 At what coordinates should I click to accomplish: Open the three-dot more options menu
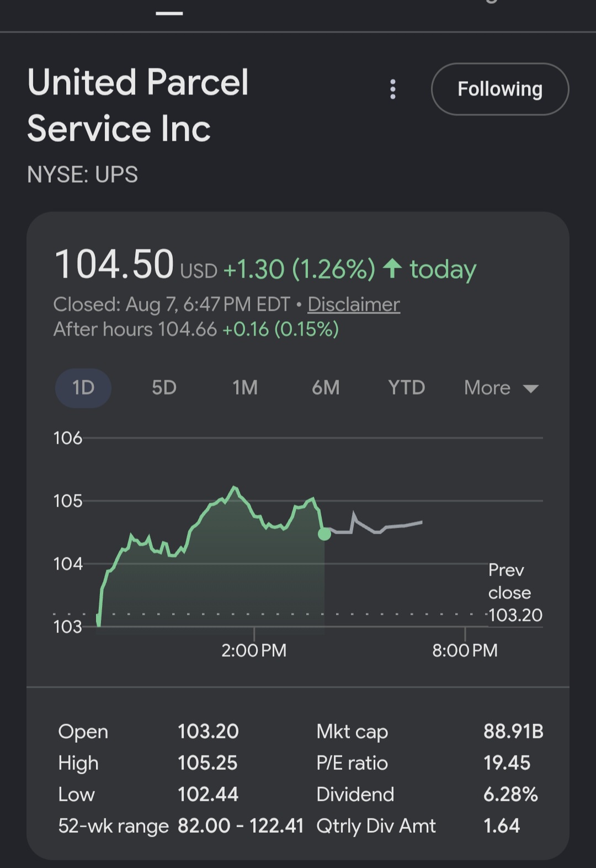[393, 89]
